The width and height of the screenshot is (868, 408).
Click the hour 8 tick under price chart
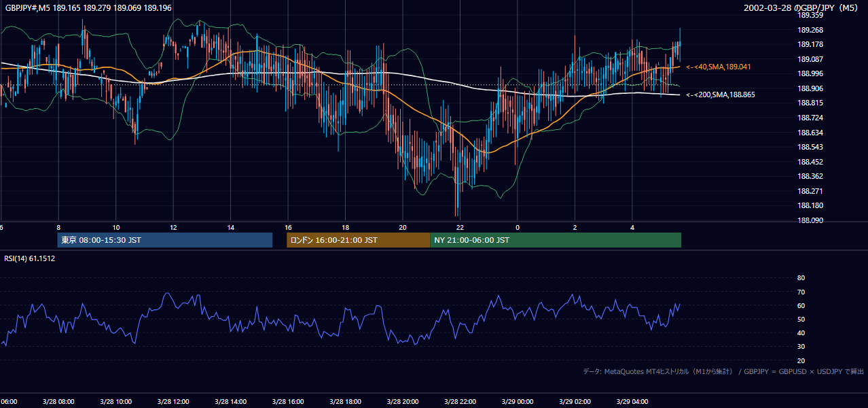click(58, 227)
